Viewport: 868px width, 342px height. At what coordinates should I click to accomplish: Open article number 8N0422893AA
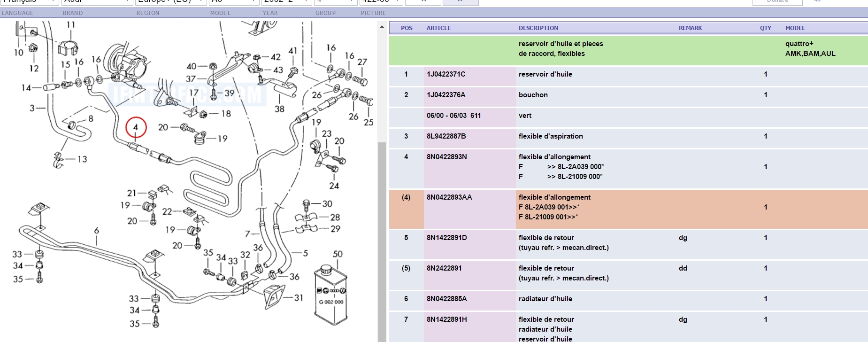449,197
